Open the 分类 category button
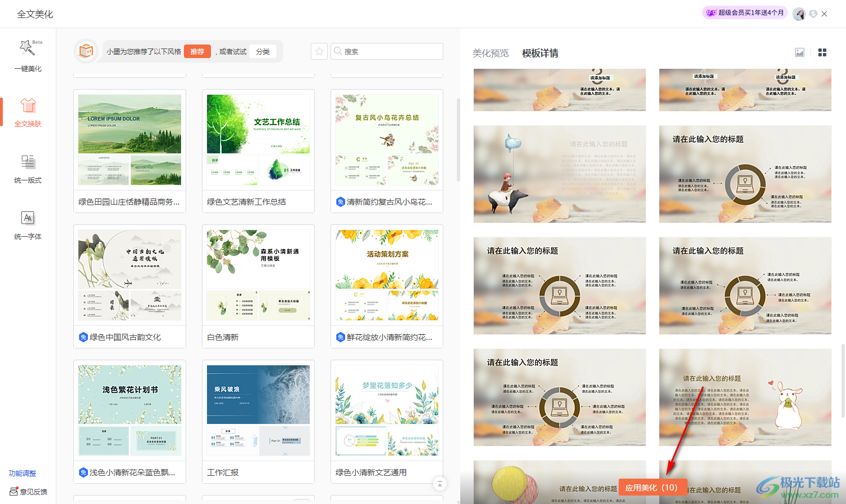 coord(263,52)
